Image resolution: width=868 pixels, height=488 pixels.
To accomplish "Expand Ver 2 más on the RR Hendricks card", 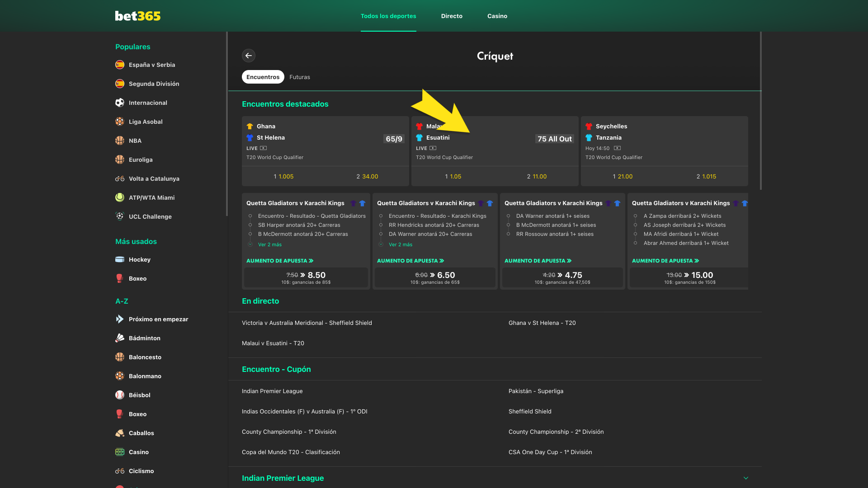I will pyautogui.click(x=401, y=244).
